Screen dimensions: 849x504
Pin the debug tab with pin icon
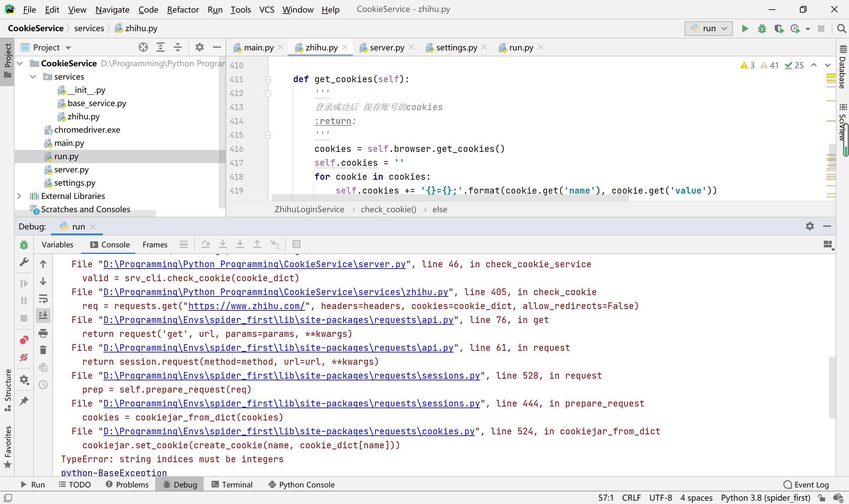[x=24, y=401]
